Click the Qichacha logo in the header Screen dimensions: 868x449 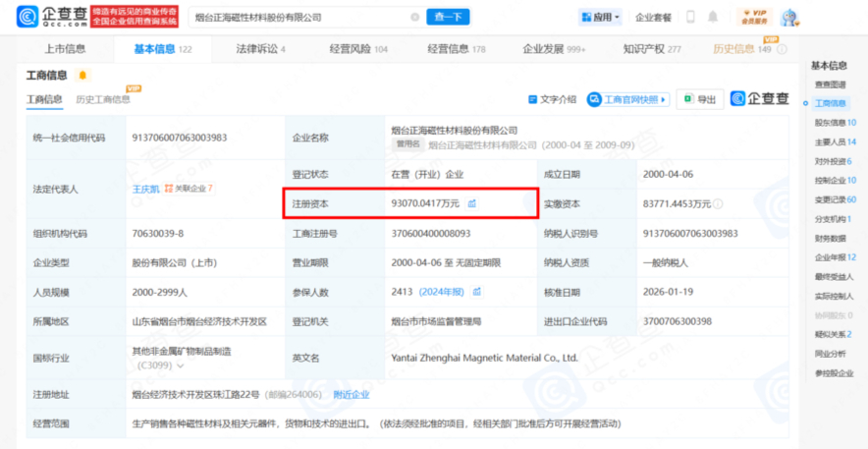[x=45, y=17]
